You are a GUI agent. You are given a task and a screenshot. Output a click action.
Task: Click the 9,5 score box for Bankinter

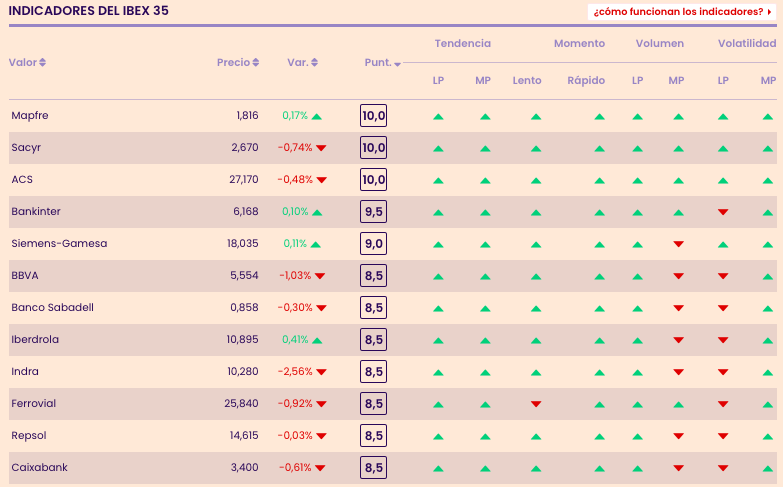point(373,212)
